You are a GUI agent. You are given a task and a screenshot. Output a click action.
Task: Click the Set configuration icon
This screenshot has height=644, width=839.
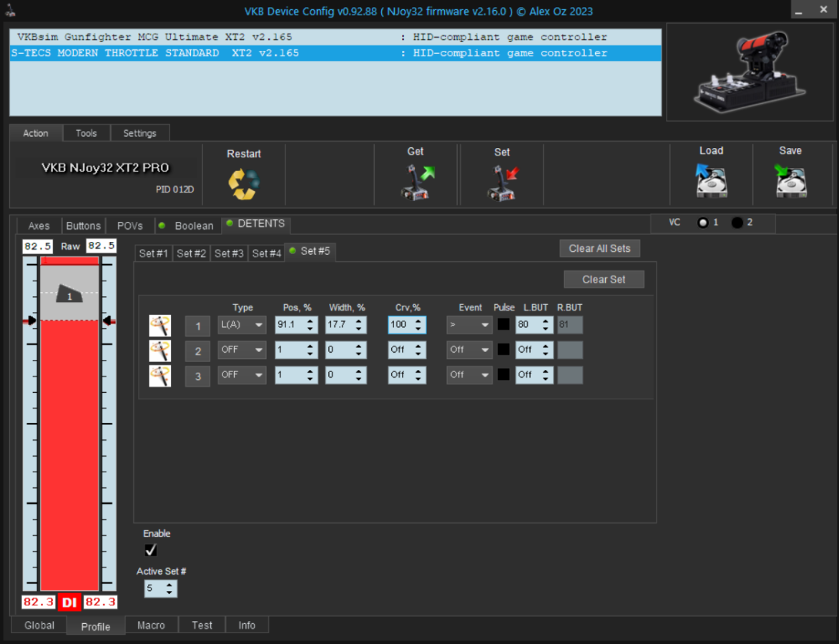(501, 182)
